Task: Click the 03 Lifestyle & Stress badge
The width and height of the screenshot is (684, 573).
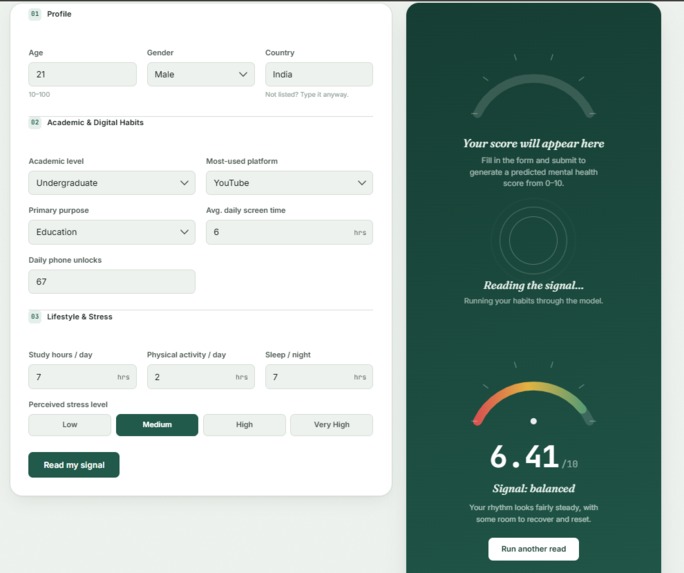Action: (35, 317)
